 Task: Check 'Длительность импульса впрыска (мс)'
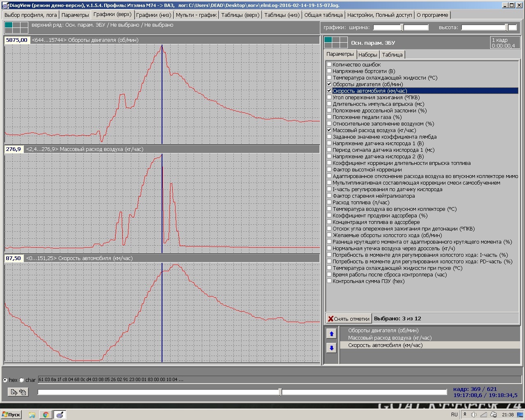click(329, 104)
